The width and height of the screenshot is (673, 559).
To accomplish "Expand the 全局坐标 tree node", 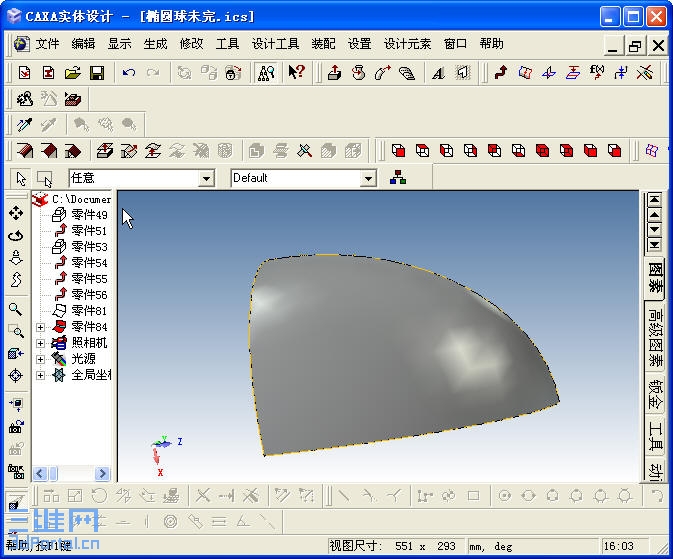I will pos(40,375).
